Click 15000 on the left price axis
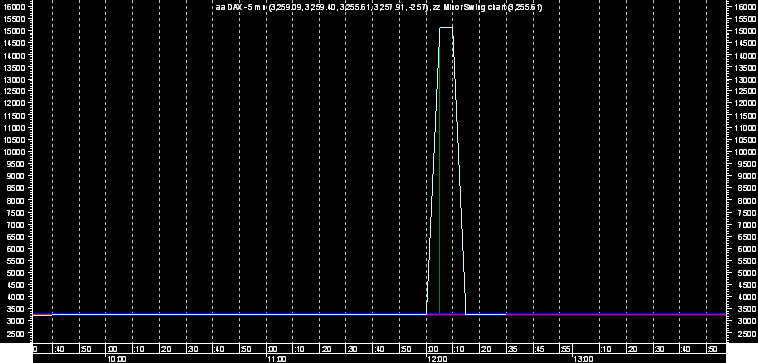Viewport: 758px width, 363px height. [x=14, y=31]
